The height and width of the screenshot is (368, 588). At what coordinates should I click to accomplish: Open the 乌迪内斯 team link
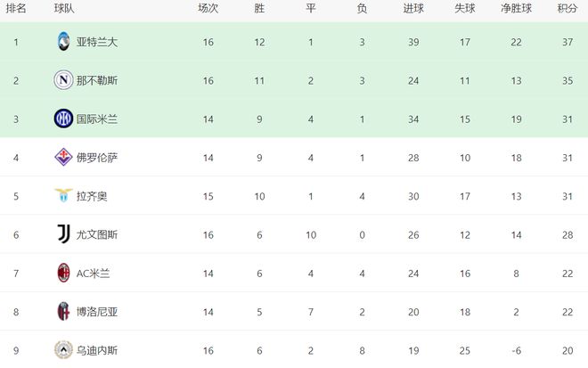click(x=97, y=350)
